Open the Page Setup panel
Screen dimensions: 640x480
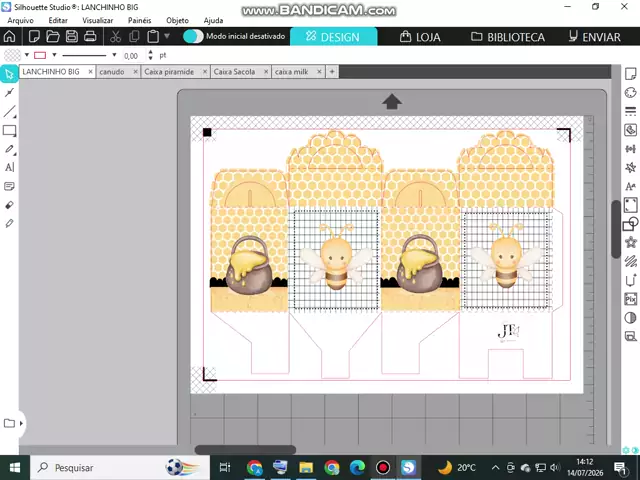(x=631, y=74)
